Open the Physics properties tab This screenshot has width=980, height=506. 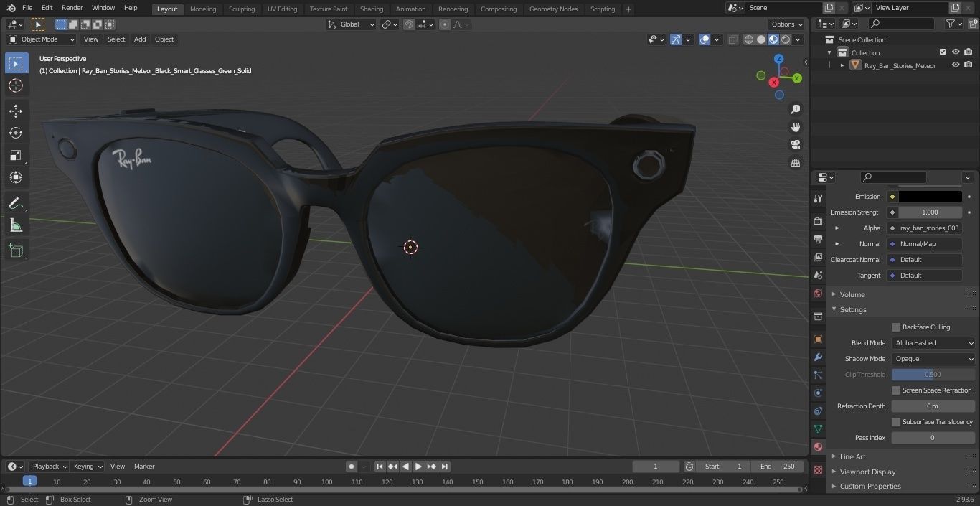(818, 393)
